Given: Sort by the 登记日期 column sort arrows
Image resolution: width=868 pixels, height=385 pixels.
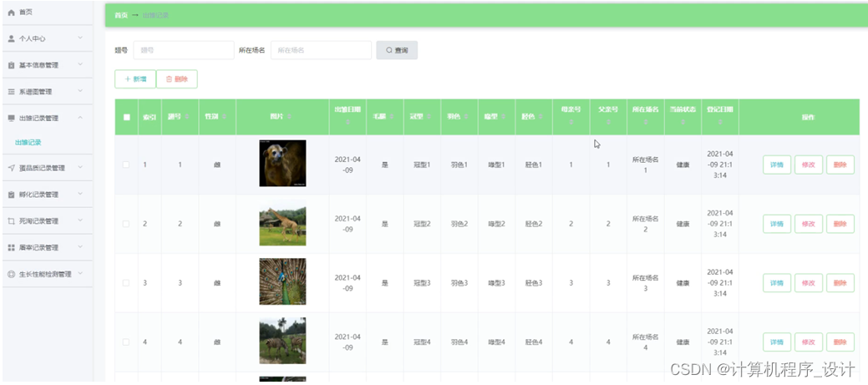Looking at the screenshot, I should click(719, 122).
